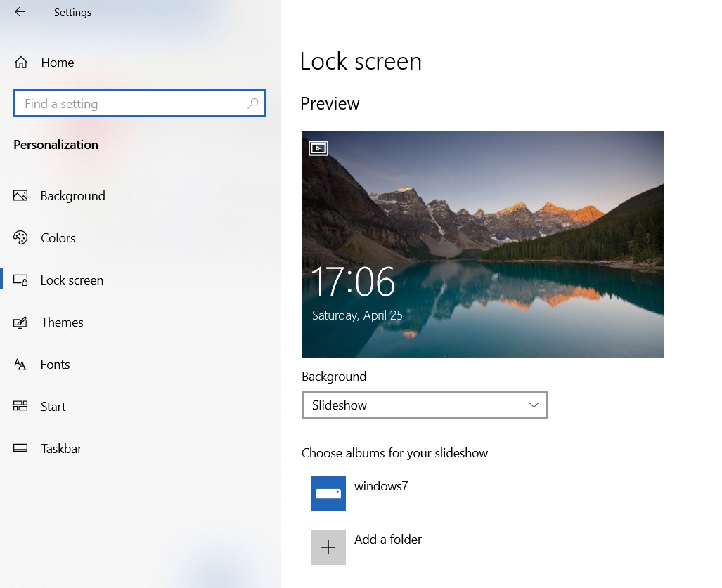
Task: Focus the Find a setting box
Action: tap(140, 103)
